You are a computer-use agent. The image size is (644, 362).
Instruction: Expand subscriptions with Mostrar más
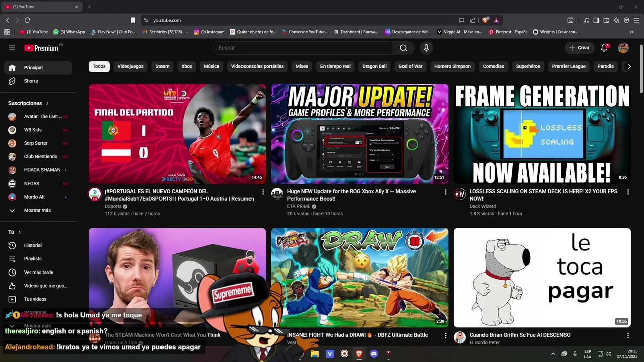(x=38, y=210)
